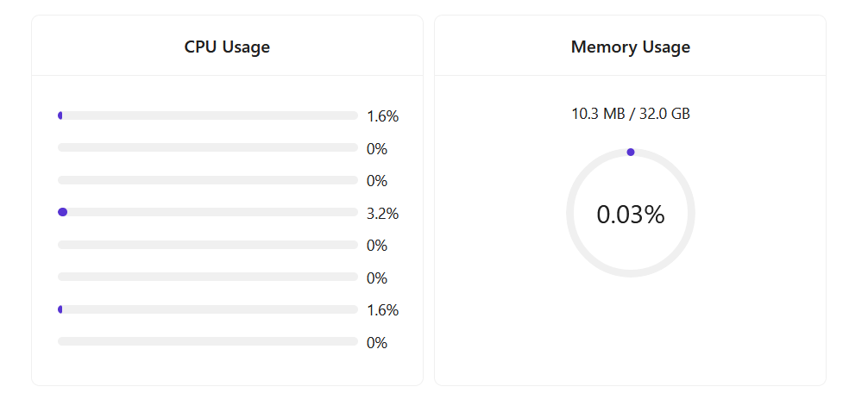Screen dimensions: 868x393
Task: Click the 0% label of second core
Action: tap(377, 149)
